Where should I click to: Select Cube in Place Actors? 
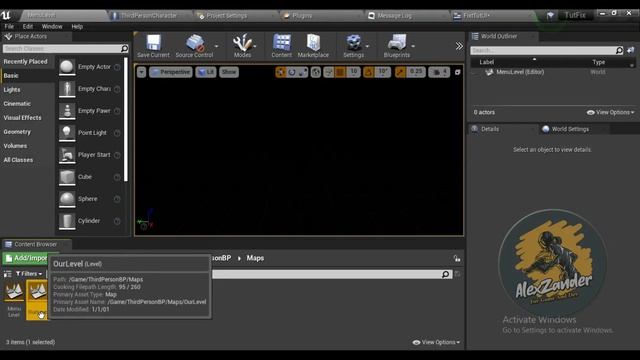pos(90,177)
